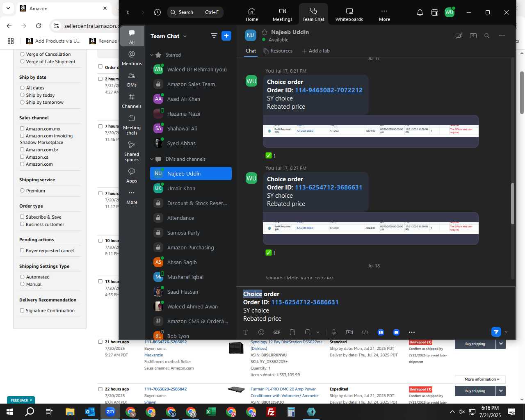525x420 pixels.
Task: Open browser tab list chevron
Action: pos(8,8)
